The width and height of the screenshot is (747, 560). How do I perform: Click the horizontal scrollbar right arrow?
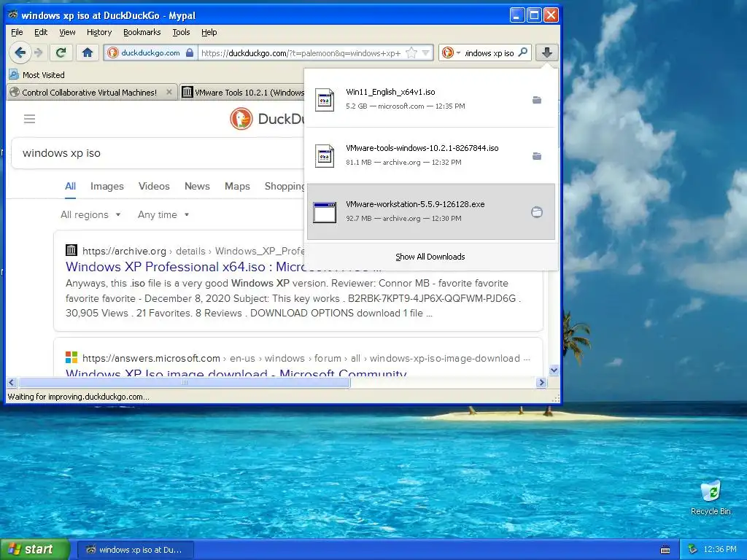point(541,382)
